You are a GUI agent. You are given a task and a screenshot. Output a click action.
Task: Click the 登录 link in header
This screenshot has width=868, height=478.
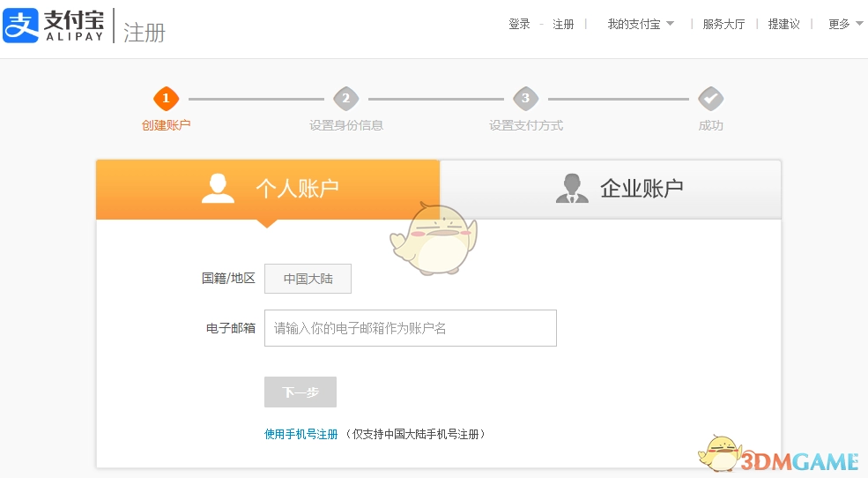pyautogui.click(x=519, y=25)
